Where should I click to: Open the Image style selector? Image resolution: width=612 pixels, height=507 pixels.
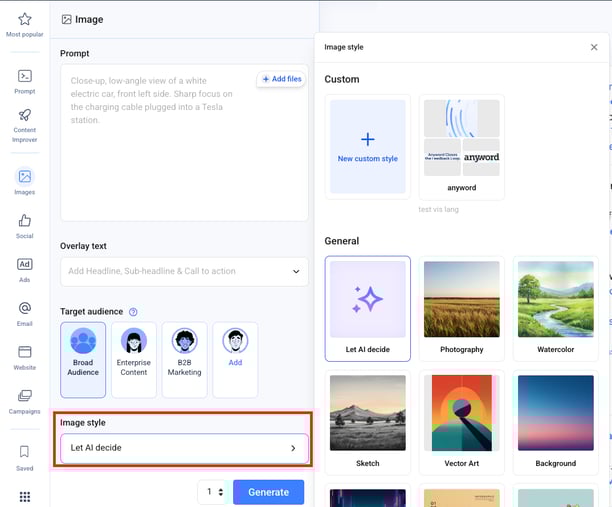[183, 448]
